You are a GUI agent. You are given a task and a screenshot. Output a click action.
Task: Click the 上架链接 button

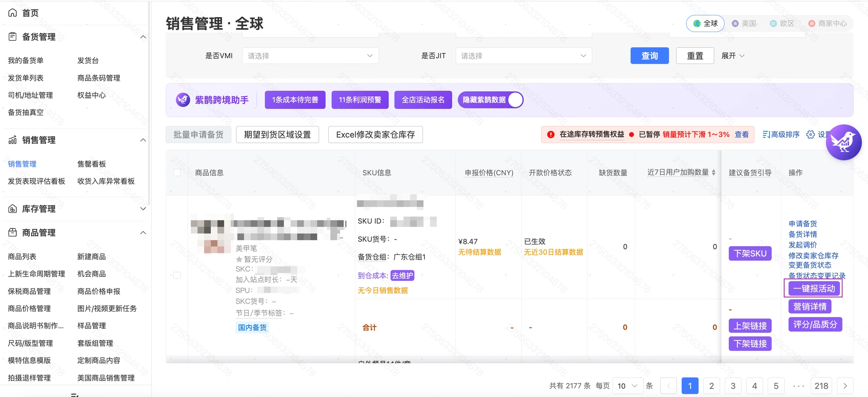pyautogui.click(x=750, y=326)
